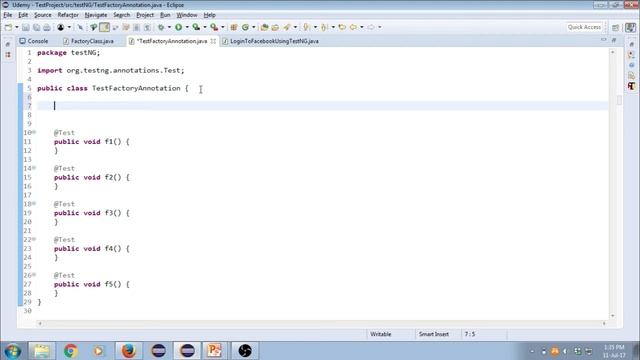
Task: Click 'TestFactoryAnnotation' class name in code
Action: click(136, 88)
